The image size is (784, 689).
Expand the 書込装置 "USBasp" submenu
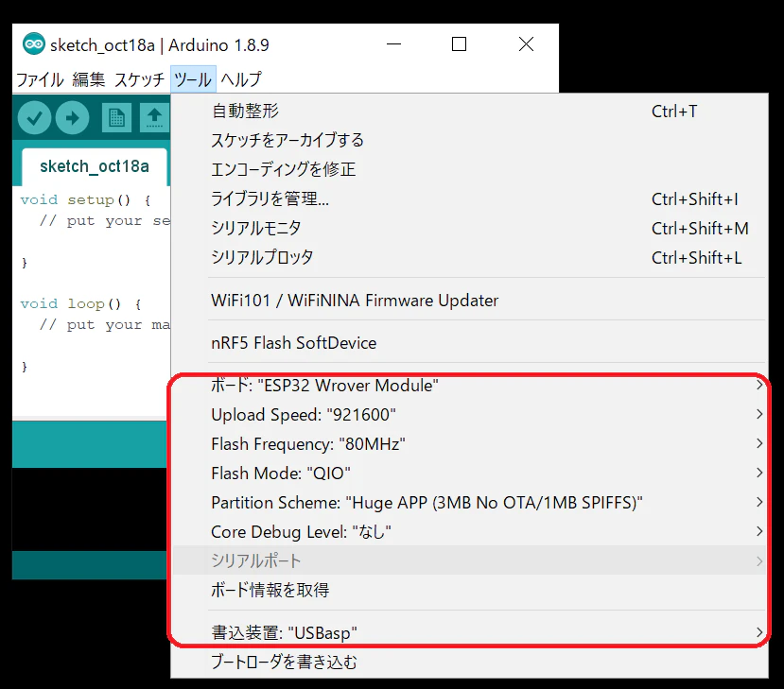click(469, 632)
